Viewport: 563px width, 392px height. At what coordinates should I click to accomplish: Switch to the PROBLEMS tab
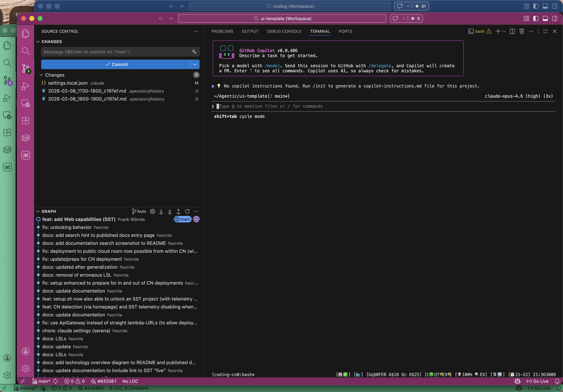tap(222, 31)
